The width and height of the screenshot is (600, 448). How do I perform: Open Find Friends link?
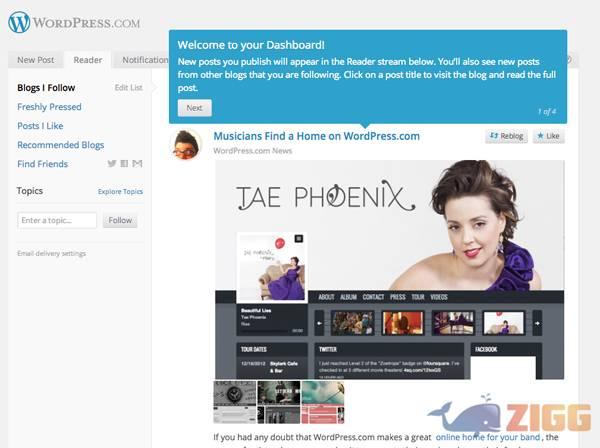42,164
